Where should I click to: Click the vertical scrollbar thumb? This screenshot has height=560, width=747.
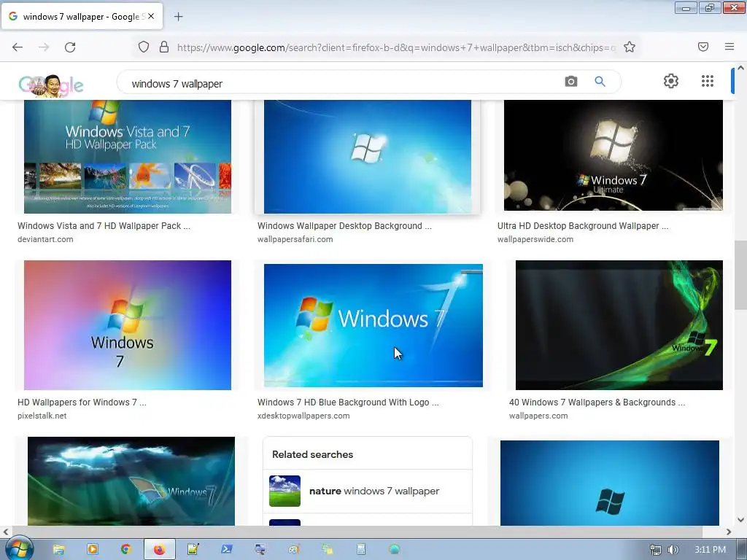pyautogui.click(x=740, y=275)
